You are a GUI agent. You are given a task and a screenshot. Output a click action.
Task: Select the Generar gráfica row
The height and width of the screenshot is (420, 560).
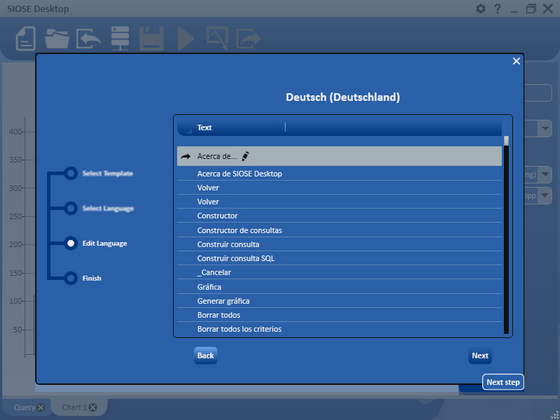tap(339, 301)
